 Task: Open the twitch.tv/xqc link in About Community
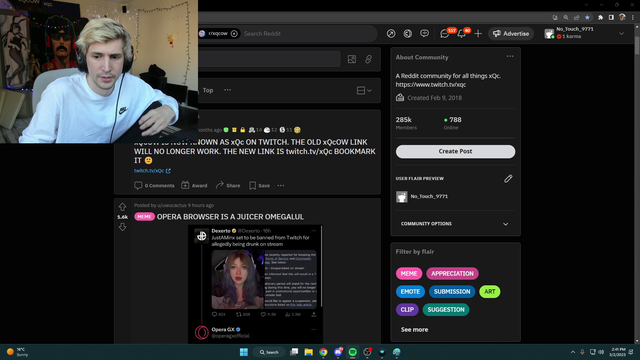click(431, 84)
